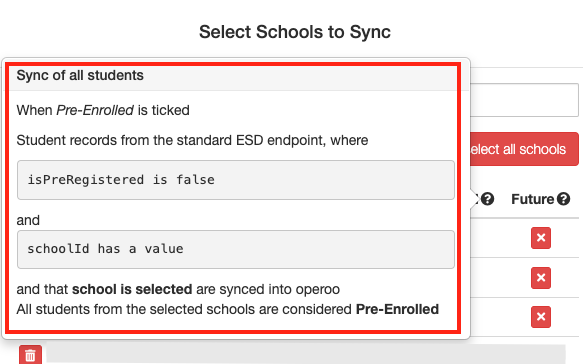This screenshot has height=364, width=583.
Task: Click the italic Pre-Enrolled text
Action: (x=95, y=110)
